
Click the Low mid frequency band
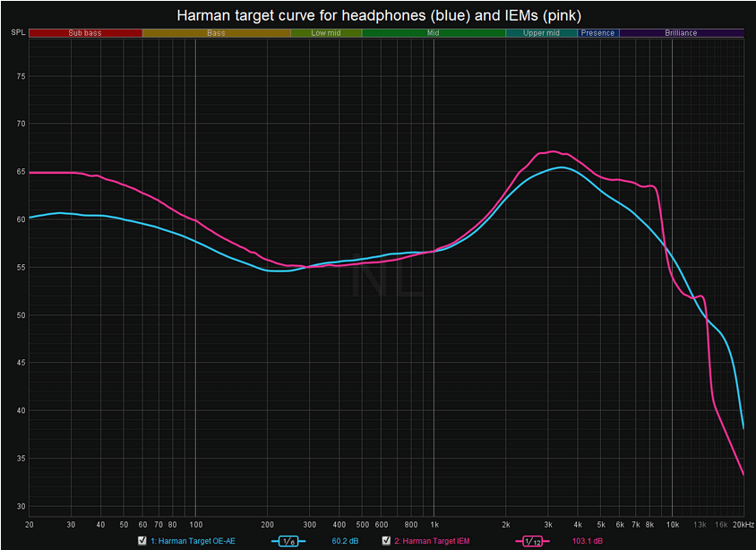coord(325,33)
